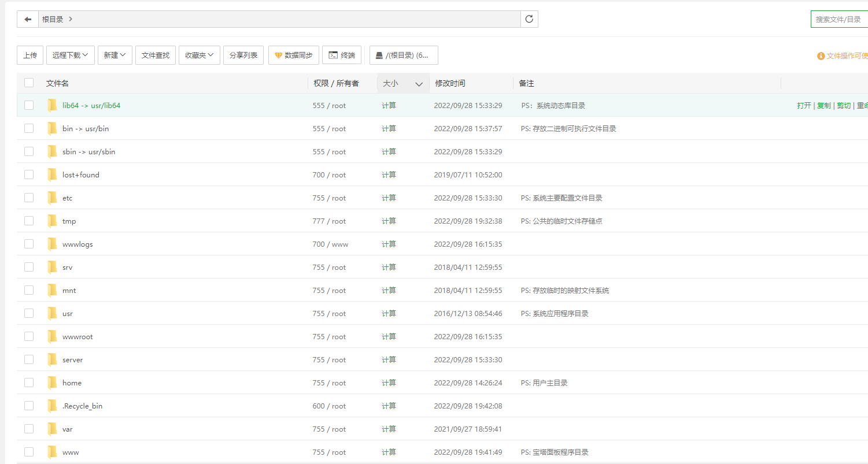Click folder icon next to server
The height and width of the screenshot is (464, 868).
point(53,359)
